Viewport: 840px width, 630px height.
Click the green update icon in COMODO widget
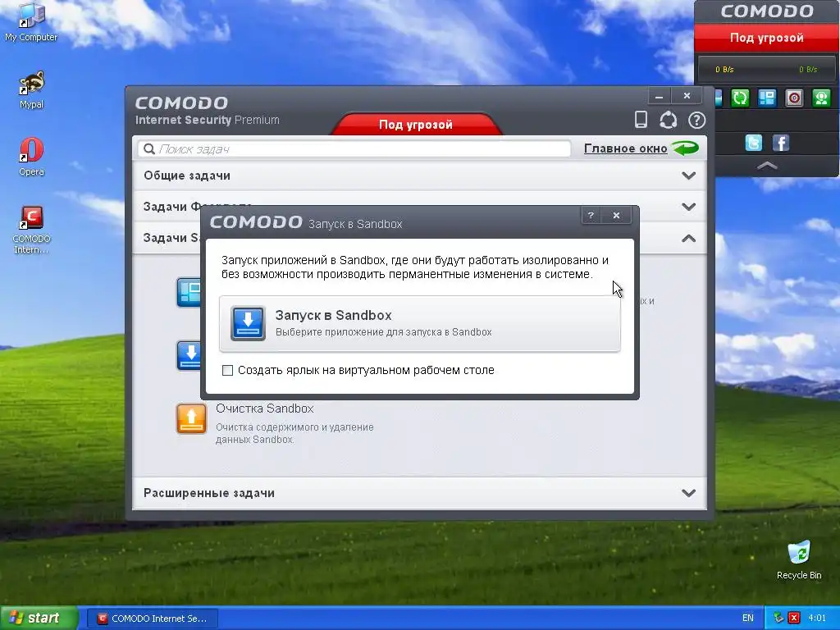point(741,98)
